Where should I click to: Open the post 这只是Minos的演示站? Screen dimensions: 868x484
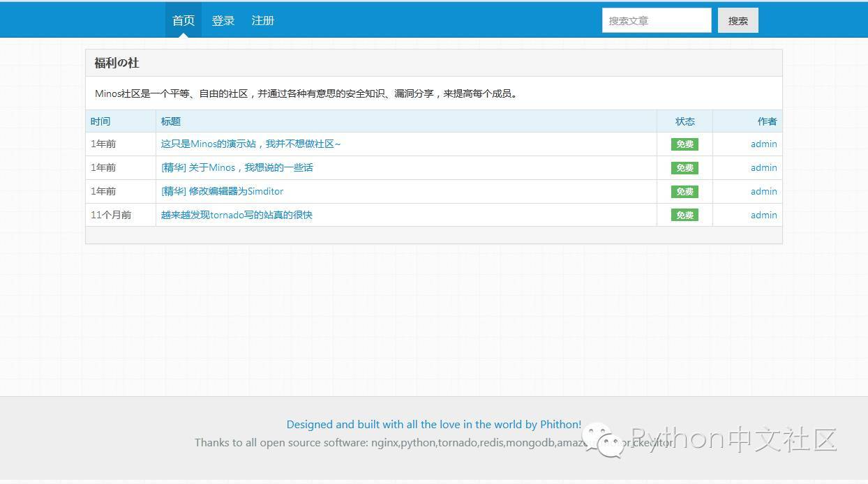click(250, 144)
